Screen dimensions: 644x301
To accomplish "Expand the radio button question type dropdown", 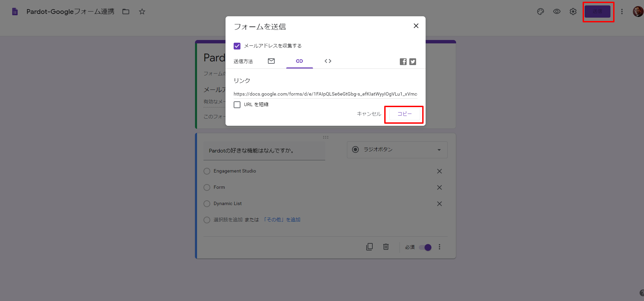I will [x=397, y=149].
